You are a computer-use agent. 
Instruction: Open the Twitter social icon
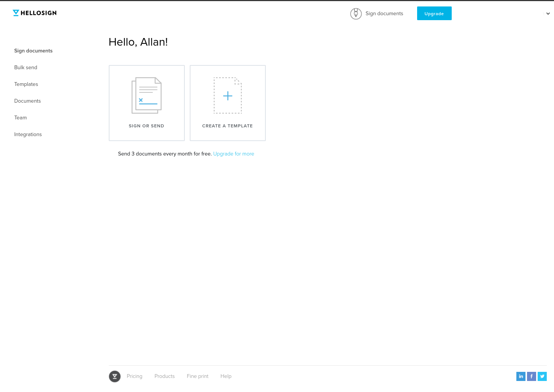click(542, 376)
